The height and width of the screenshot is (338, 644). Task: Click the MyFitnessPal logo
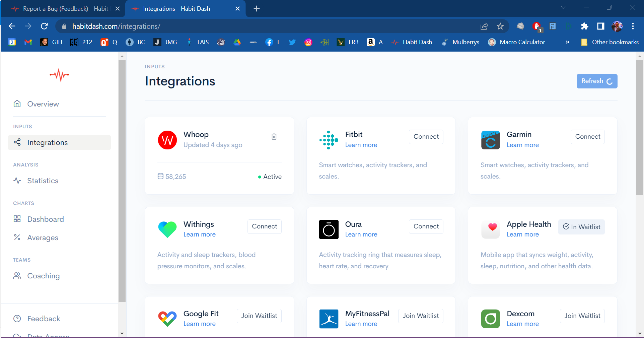pos(329,319)
